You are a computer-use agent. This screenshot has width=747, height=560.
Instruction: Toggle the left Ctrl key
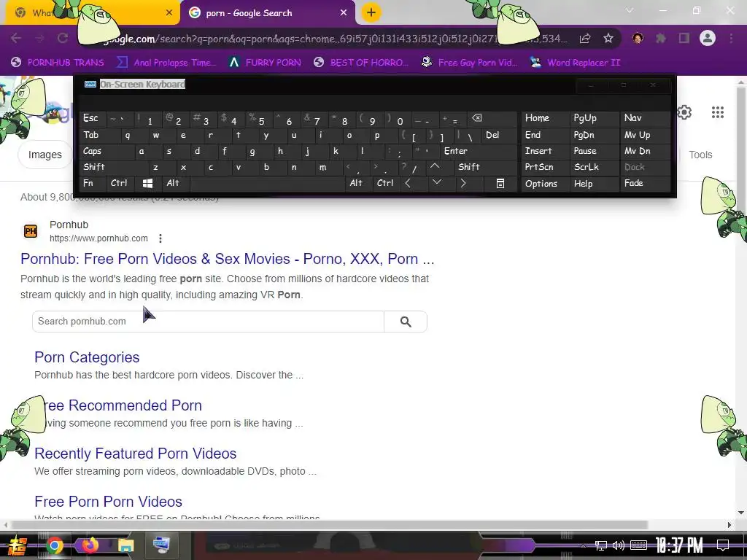120,183
